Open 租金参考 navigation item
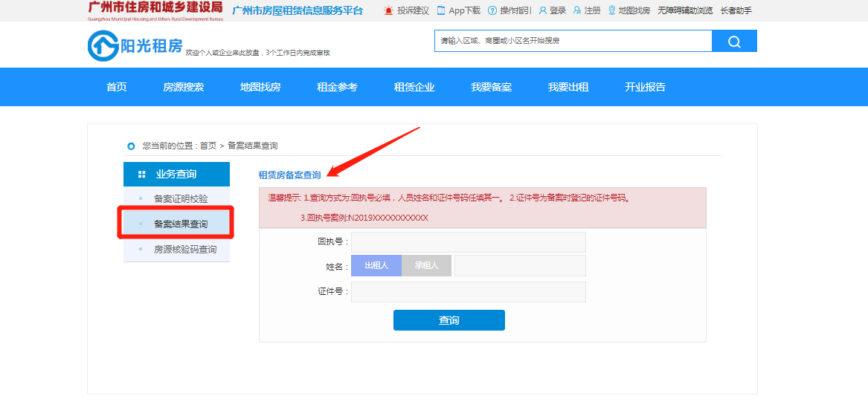 pyautogui.click(x=337, y=87)
